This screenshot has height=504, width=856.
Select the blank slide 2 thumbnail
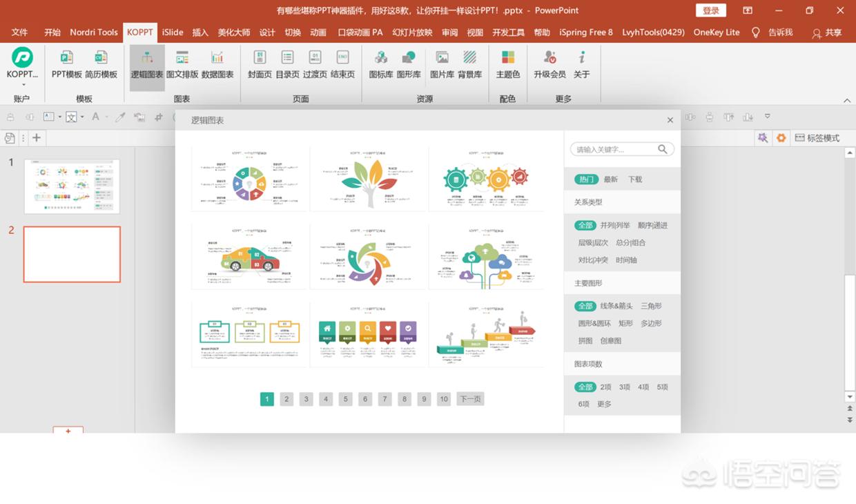pos(72,254)
